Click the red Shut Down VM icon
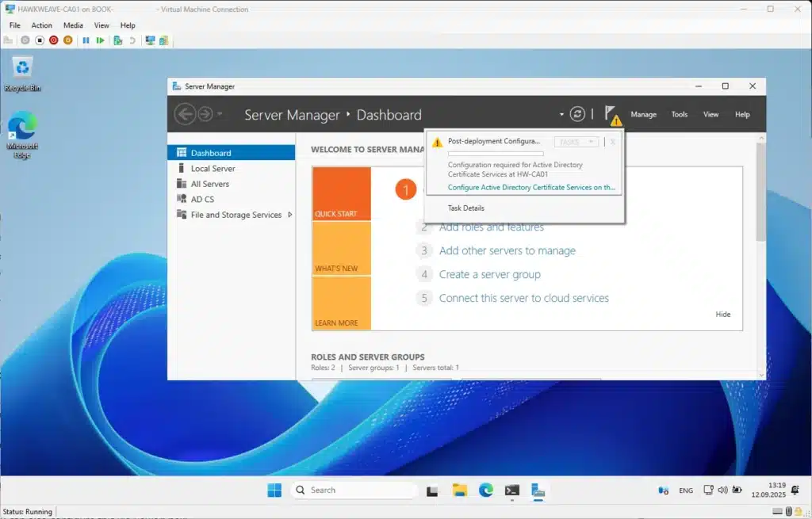This screenshot has width=812, height=519. click(53, 40)
